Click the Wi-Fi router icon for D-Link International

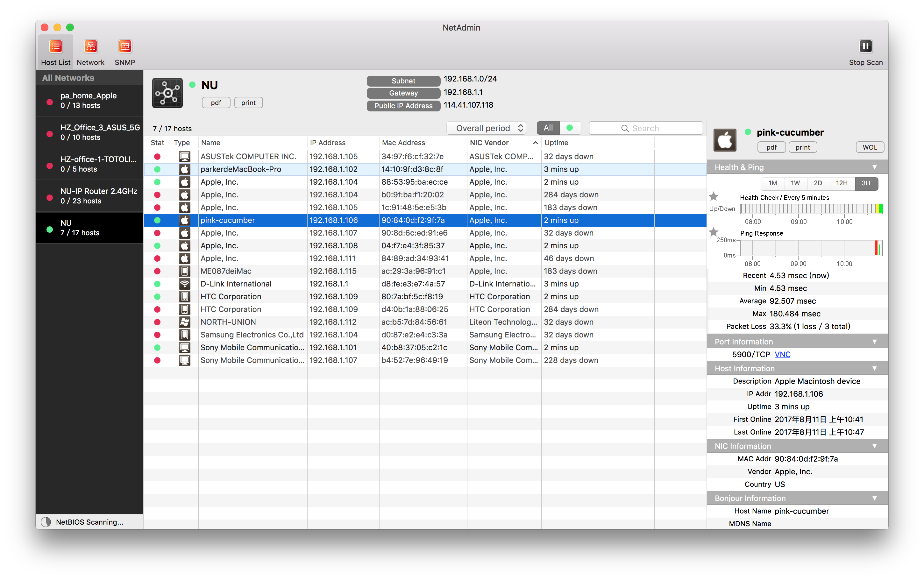point(184,284)
